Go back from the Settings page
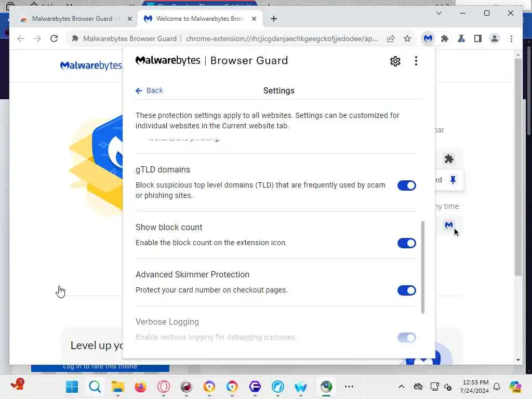This screenshot has height=399, width=532. pos(149,90)
